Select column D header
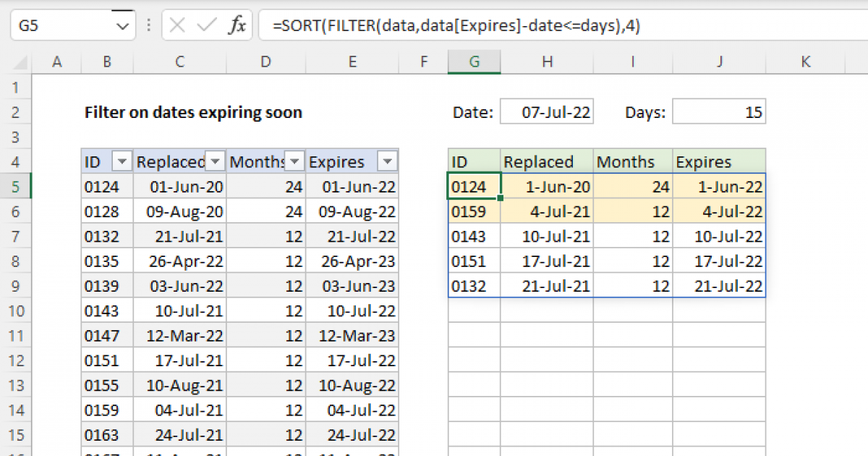868x456 pixels. (265, 62)
